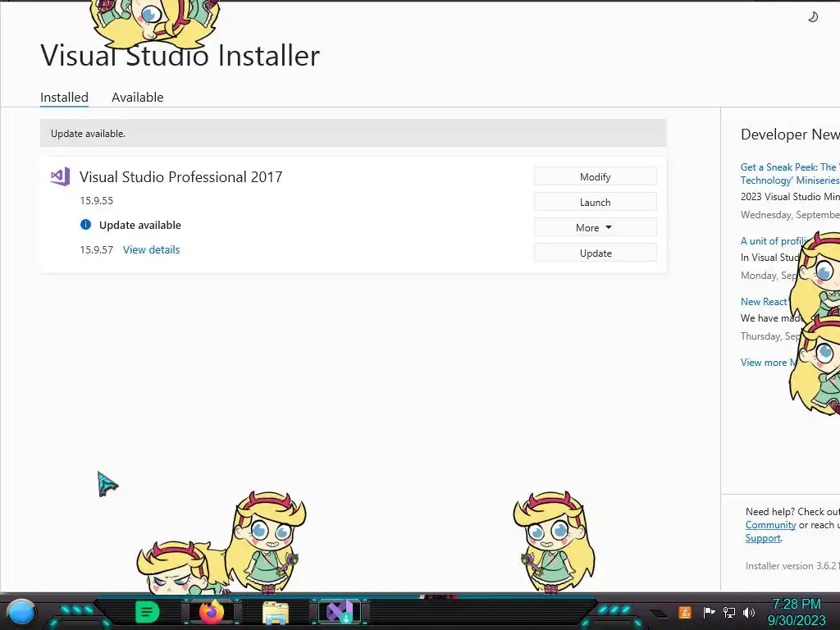This screenshot has width=840, height=630.
Task: Click the Update available banner text
Action: pos(88,134)
